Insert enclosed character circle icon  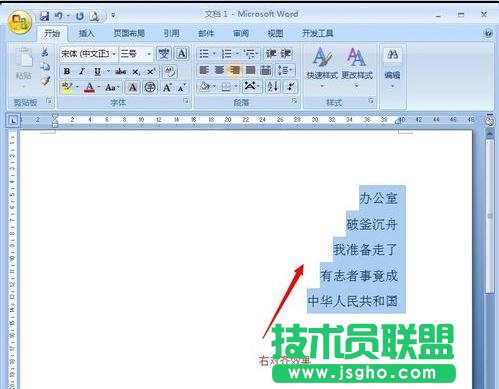pos(150,87)
